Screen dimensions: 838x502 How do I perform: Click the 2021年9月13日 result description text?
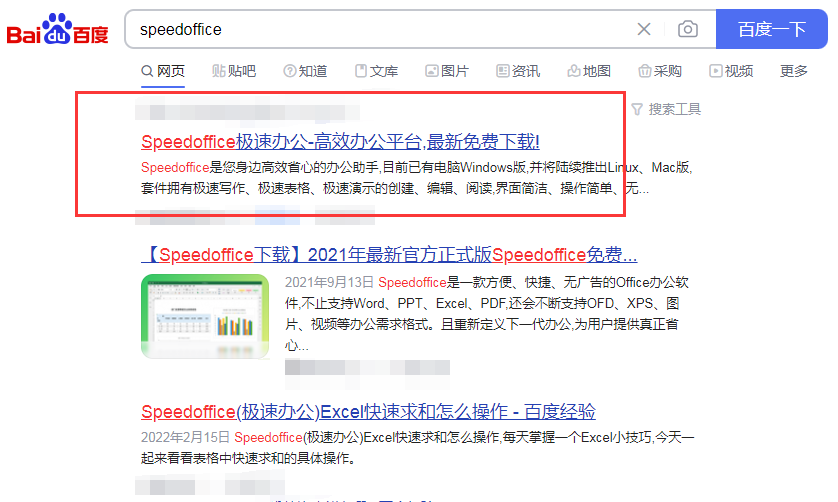[487, 314]
